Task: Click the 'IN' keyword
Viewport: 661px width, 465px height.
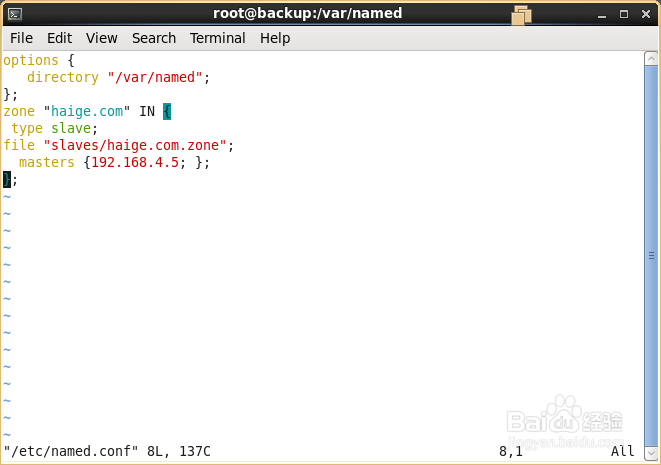Action: [147, 111]
